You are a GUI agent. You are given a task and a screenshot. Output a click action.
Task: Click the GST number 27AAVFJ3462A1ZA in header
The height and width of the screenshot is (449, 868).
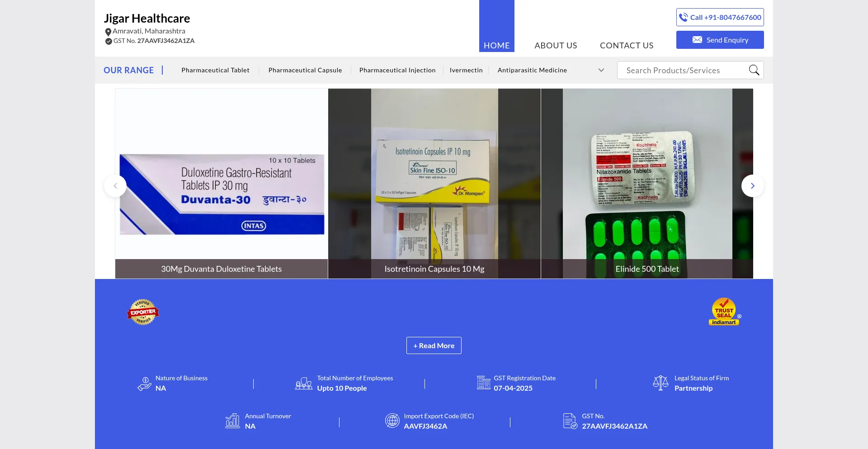pyautogui.click(x=166, y=41)
